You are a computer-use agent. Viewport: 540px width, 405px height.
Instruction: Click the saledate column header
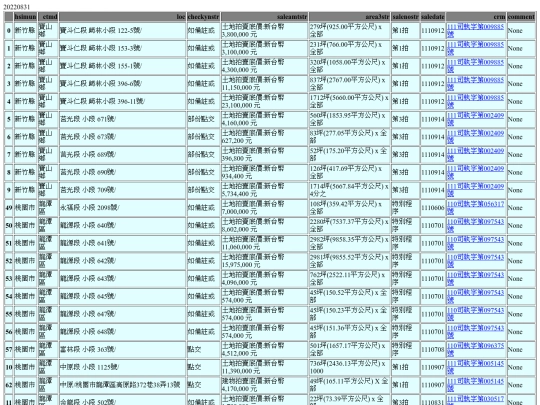pos(433,17)
